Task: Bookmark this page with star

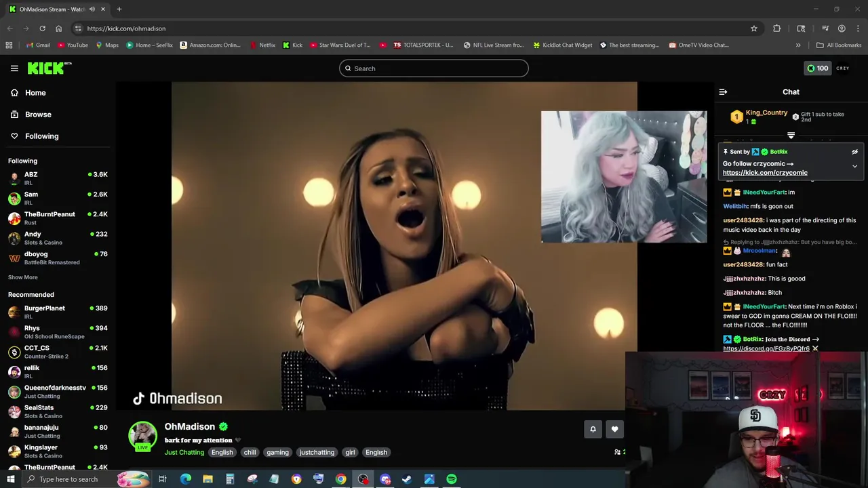Action: click(753, 28)
